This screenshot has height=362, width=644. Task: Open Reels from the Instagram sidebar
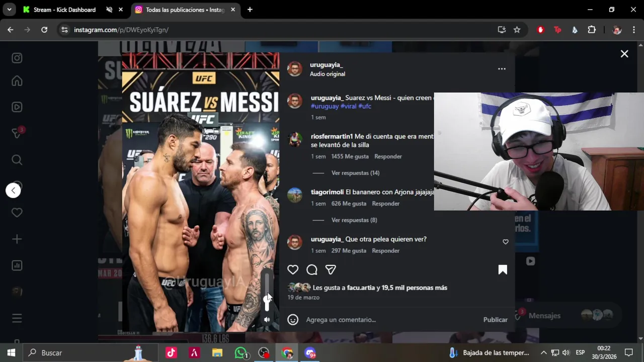pos(17,107)
